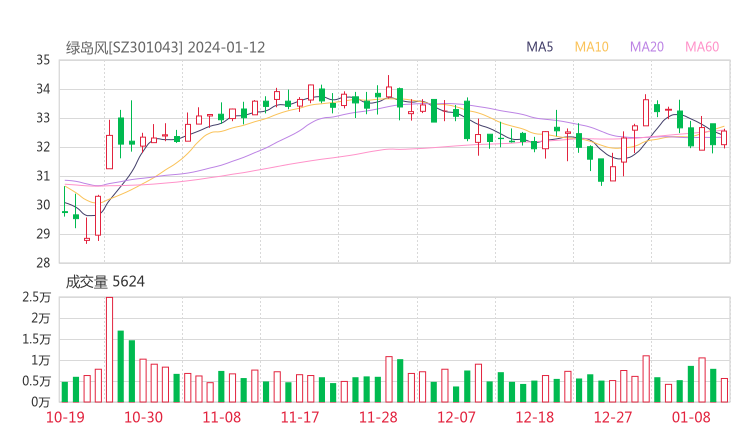
Task: Select the last red volume bar at right edge
Action: tap(724, 390)
